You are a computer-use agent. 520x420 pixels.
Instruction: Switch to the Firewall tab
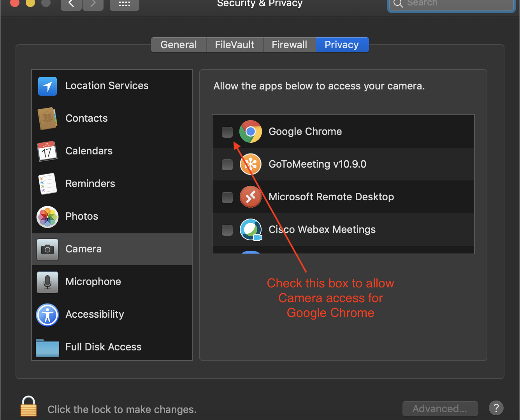click(x=289, y=45)
